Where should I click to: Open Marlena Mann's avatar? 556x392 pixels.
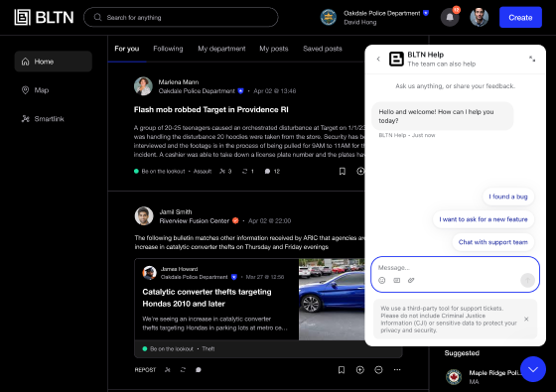pyautogui.click(x=143, y=86)
